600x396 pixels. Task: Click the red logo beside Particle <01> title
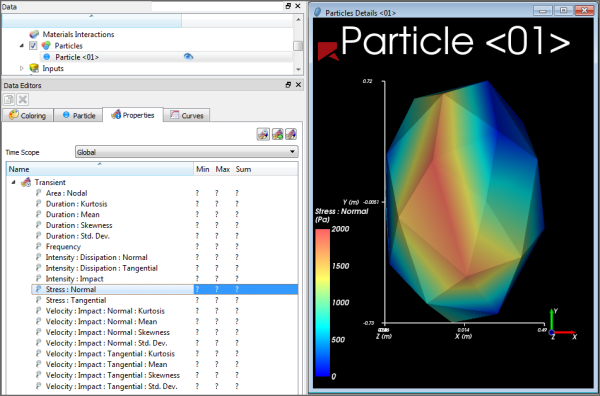point(328,51)
